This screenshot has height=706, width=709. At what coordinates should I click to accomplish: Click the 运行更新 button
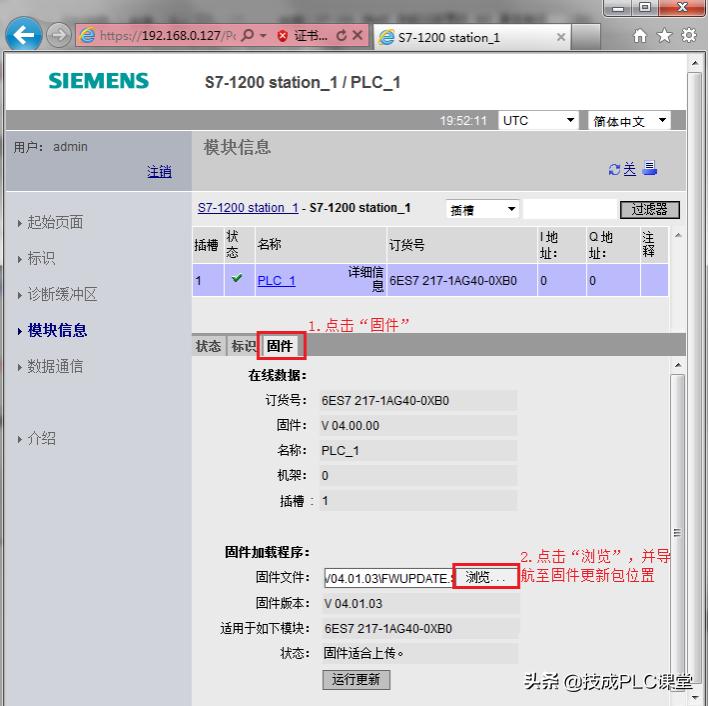click(356, 679)
